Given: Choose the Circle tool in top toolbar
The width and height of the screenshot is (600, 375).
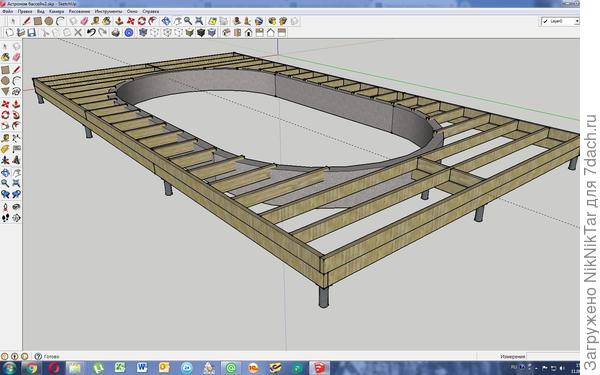Looking at the screenshot, I should click(x=49, y=21).
